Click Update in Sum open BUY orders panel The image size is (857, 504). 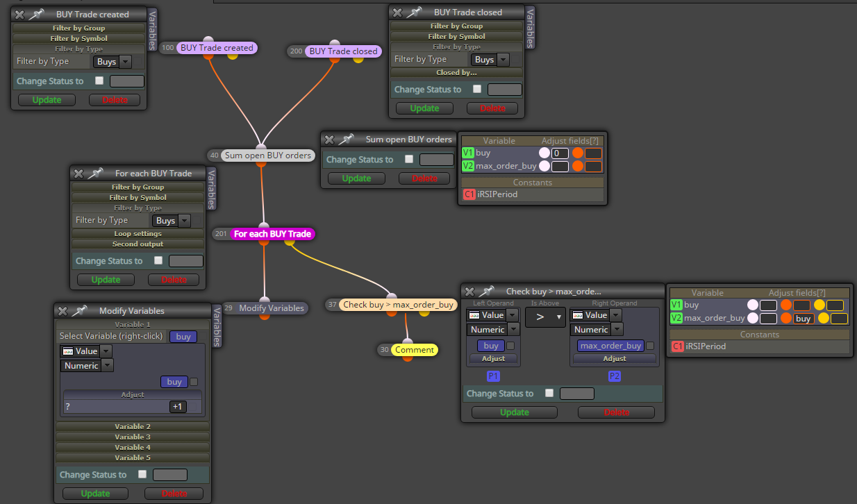point(356,178)
